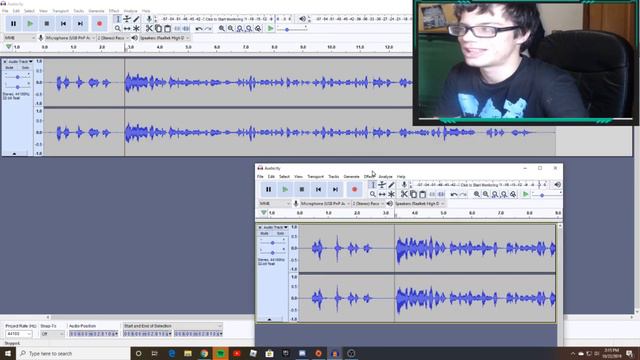This screenshot has width=640, height=360.
Task: Click Play-at-Speed green arrow in front window
Action: tap(526, 194)
